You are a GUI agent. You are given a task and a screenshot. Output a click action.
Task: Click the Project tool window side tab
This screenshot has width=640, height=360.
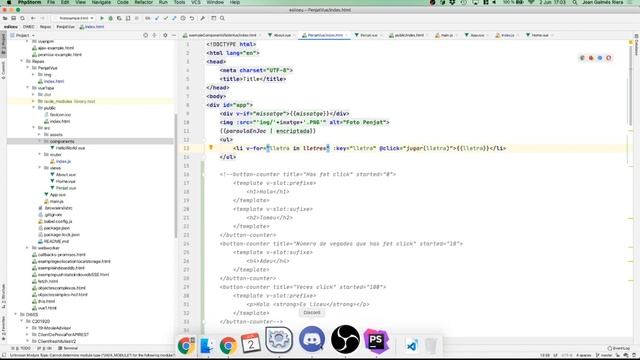pos(3,44)
